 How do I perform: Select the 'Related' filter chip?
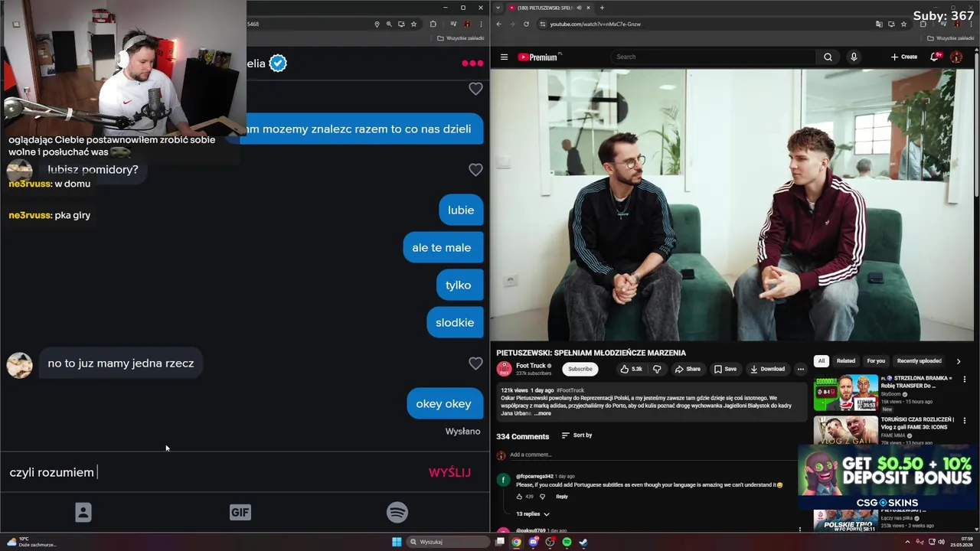[x=846, y=361]
